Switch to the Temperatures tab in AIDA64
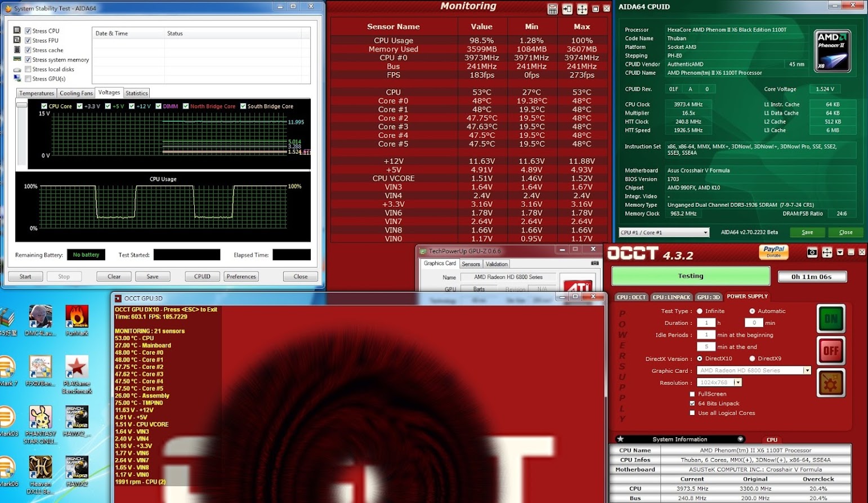Screen dimensions: 868x503 [37, 94]
